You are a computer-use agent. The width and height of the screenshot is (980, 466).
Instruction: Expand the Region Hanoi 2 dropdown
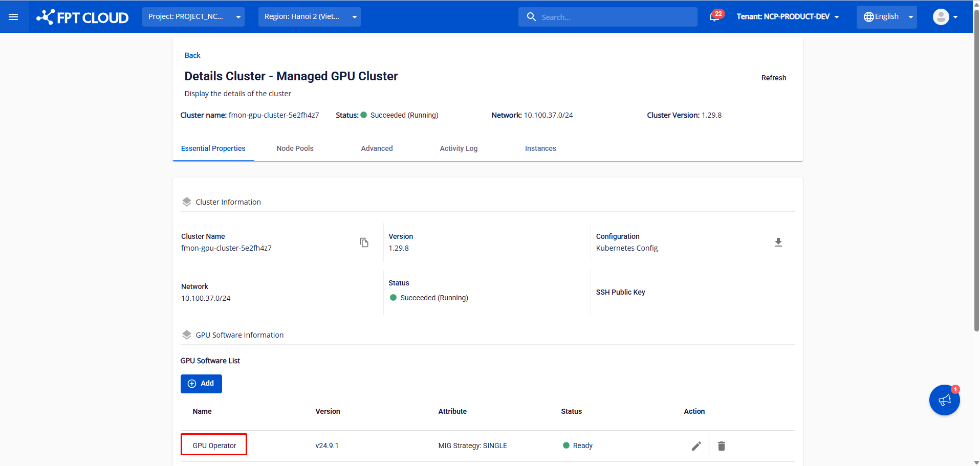pyautogui.click(x=309, y=17)
